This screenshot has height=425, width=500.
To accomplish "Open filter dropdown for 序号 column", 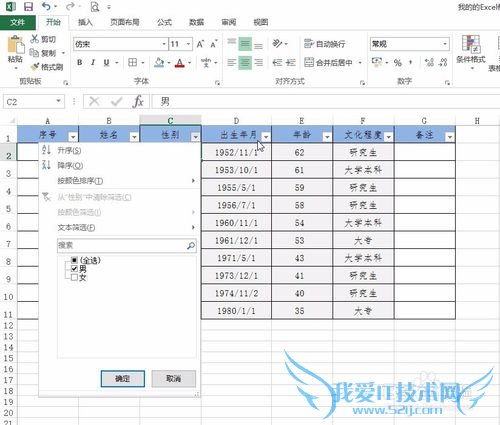I will (73, 137).
